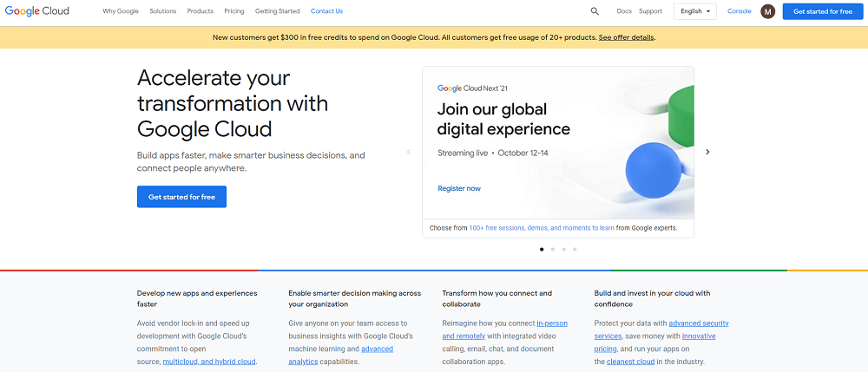The height and width of the screenshot is (372, 868).
Task: Open the Why Google menu
Action: [x=121, y=11]
